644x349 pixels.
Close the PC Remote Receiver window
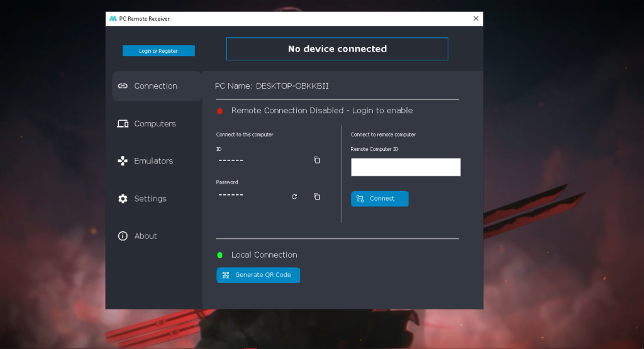click(475, 18)
